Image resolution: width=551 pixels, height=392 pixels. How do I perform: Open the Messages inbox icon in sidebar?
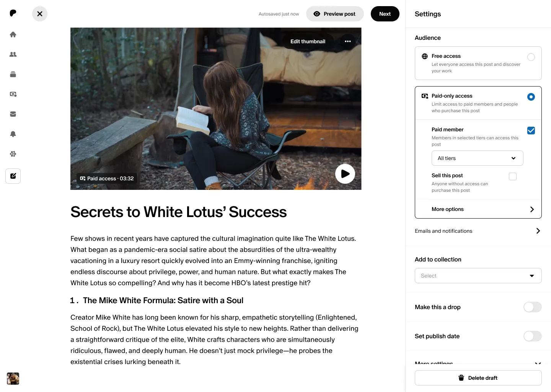(x=13, y=114)
